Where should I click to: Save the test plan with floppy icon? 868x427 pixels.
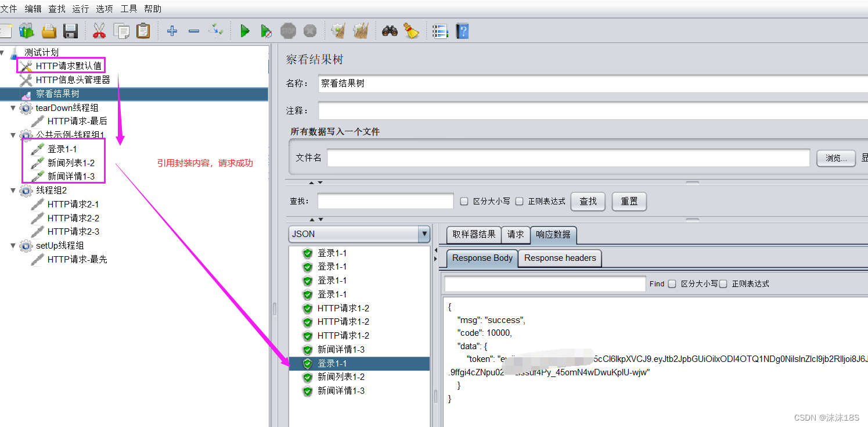(70, 31)
